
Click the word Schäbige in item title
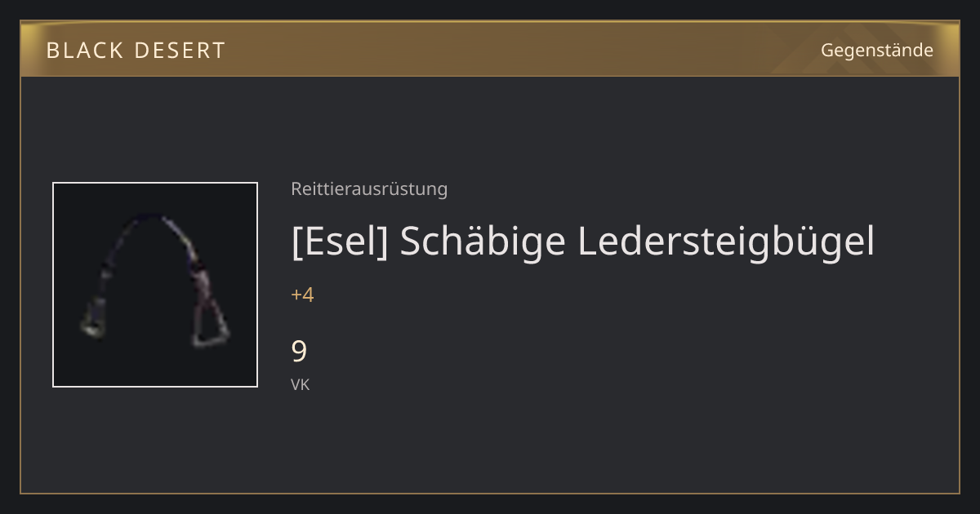pos(483,241)
